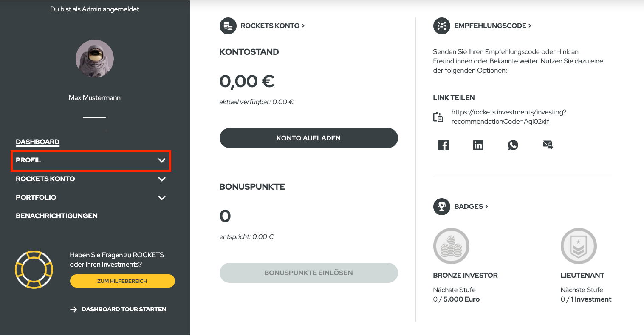Share referral link by email icon

click(x=548, y=145)
